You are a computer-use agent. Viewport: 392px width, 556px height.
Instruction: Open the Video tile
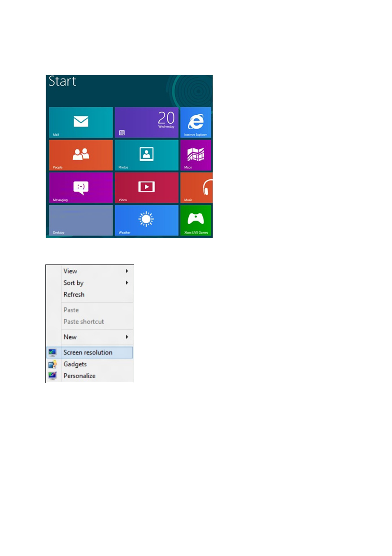[146, 188]
